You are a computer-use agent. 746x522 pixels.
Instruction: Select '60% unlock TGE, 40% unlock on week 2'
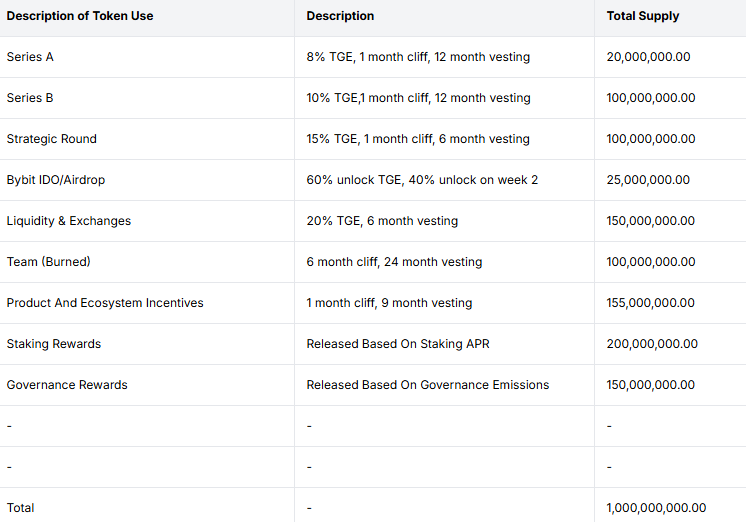(422, 180)
